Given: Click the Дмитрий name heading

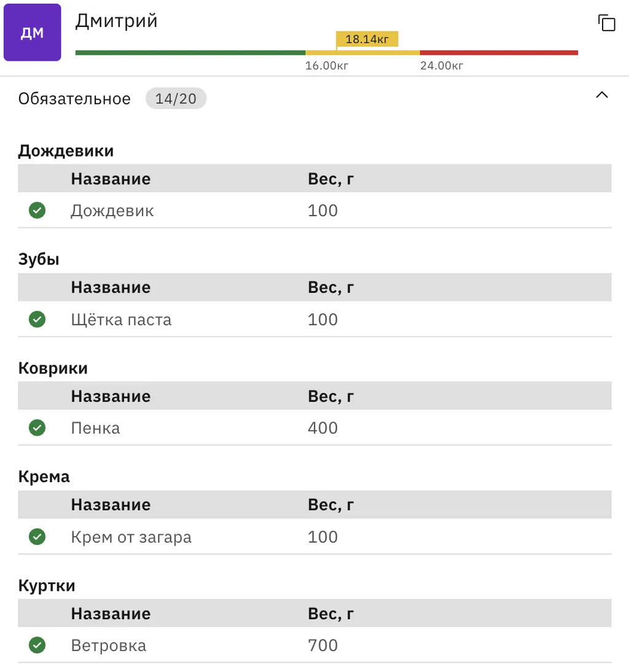Looking at the screenshot, I should [116, 21].
